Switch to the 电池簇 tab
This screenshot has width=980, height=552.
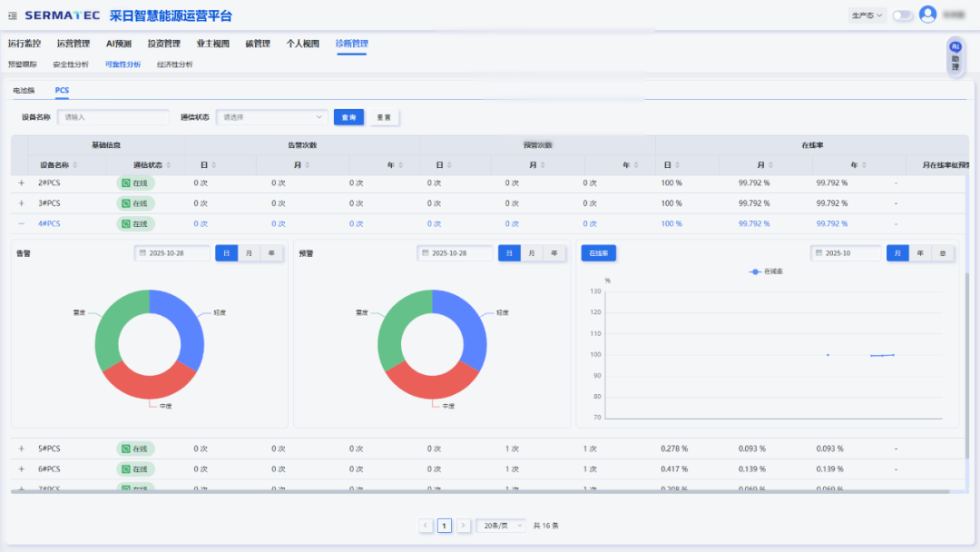click(24, 91)
